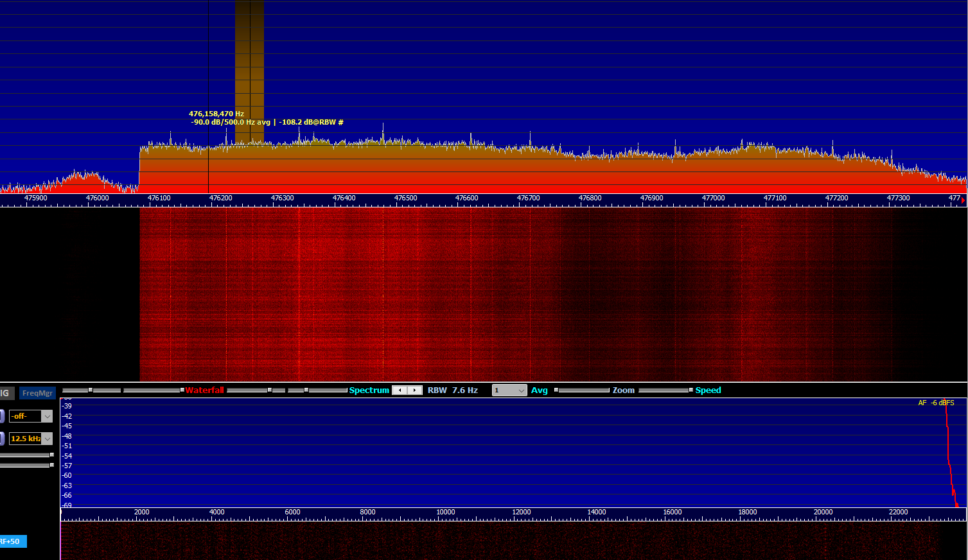Click 4000 on the AF frequency scale

pos(217,512)
